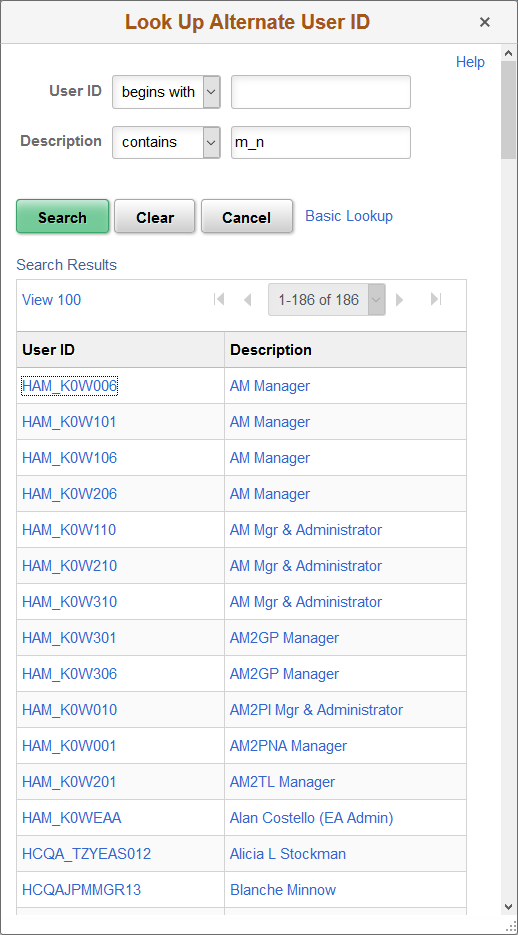Click AM2PI Mgr & Administrator description
This screenshot has height=935, width=518.
click(x=317, y=710)
